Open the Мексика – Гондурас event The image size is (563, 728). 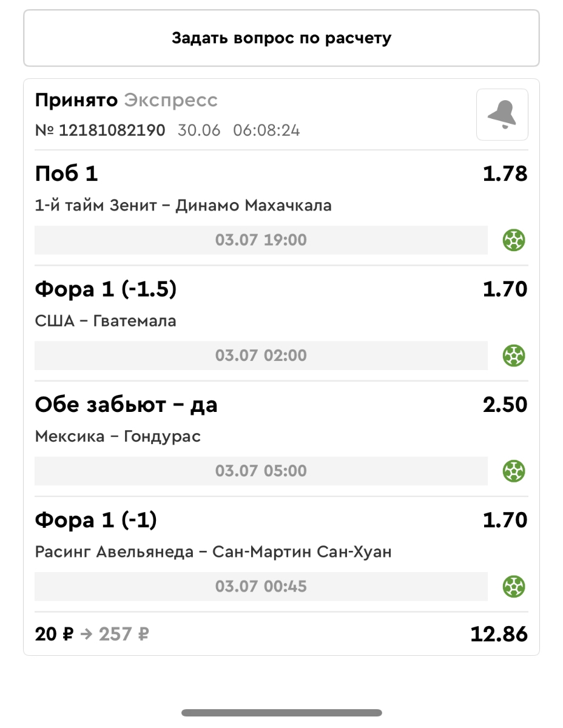pyautogui.click(x=118, y=436)
